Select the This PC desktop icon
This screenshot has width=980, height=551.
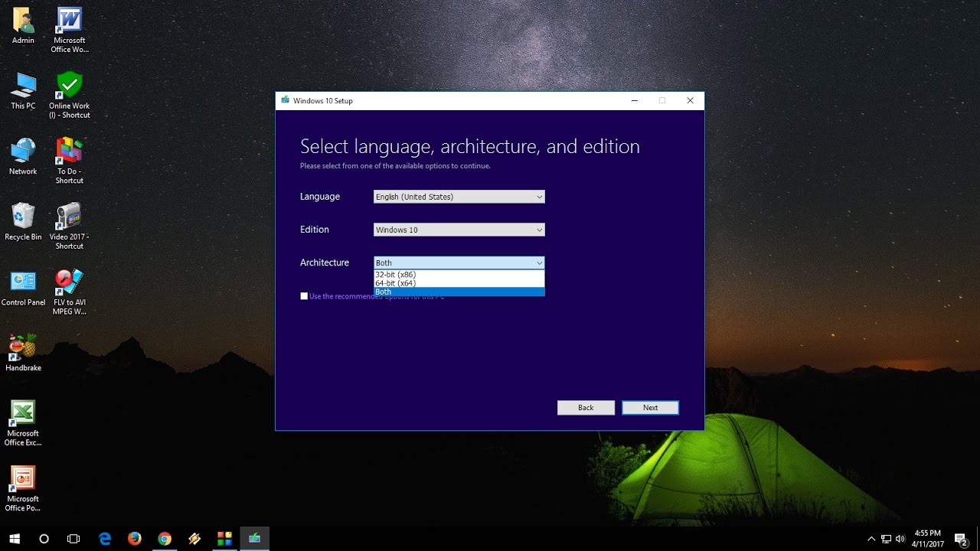[x=23, y=91]
